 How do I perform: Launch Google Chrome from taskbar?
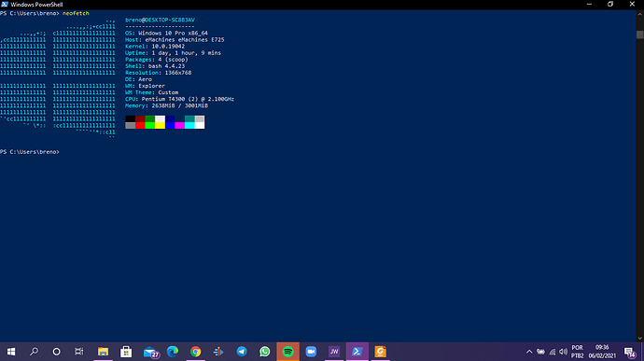point(195,352)
